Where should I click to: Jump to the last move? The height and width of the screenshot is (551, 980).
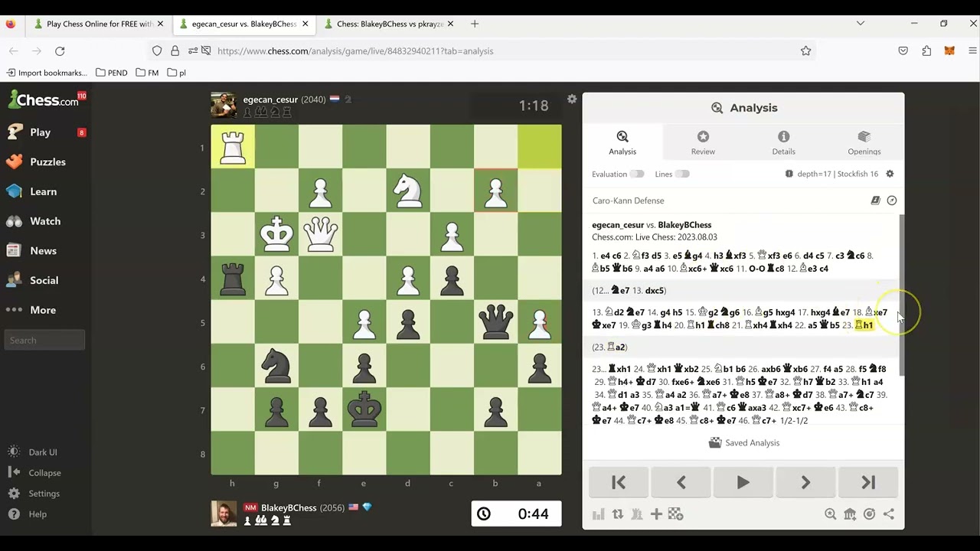pyautogui.click(x=867, y=483)
